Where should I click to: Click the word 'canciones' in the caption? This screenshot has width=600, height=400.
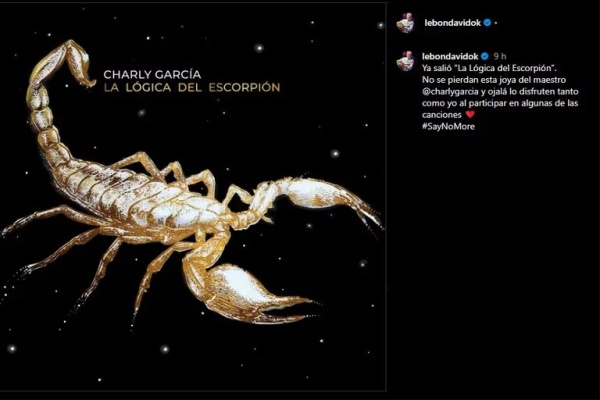[442, 115]
